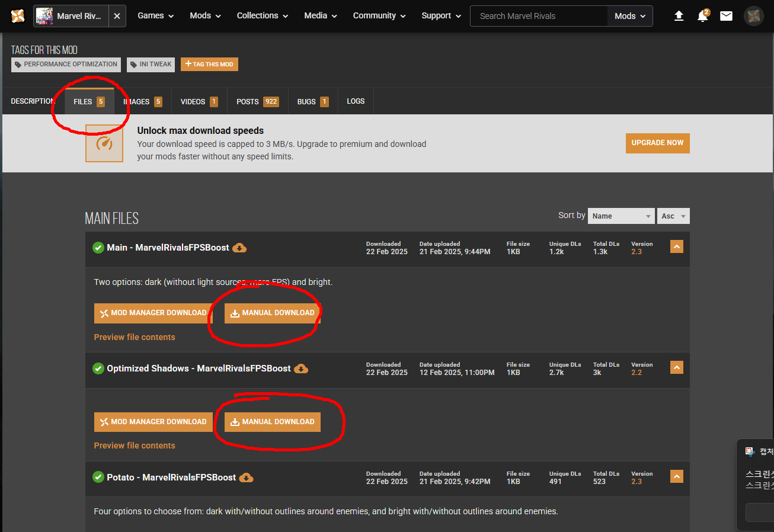Open the Media menu
774x532 pixels.
click(321, 16)
